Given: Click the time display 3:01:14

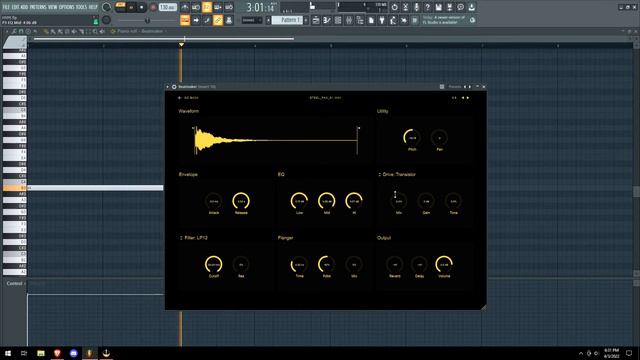Looking at the screenshot, I should click(260, 7).
